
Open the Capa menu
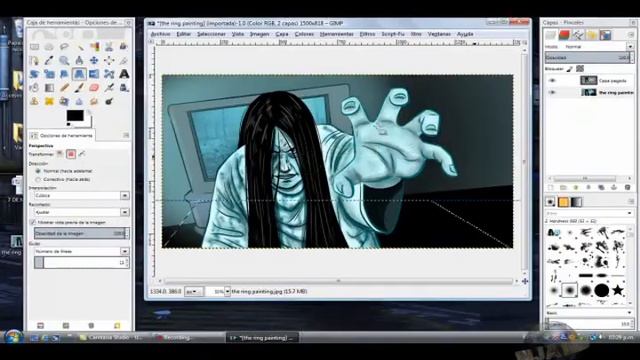point(282,34)
